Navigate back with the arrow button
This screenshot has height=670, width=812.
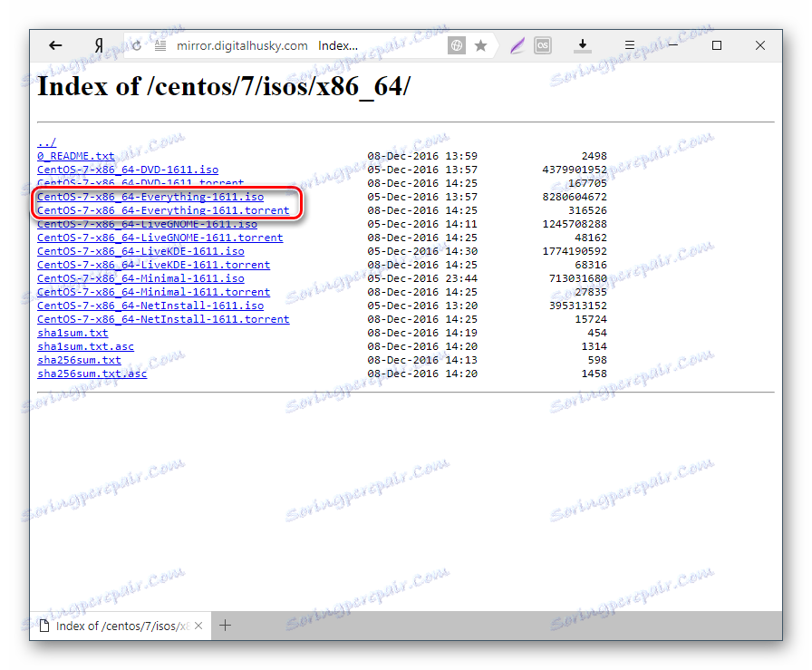click(55, 45)
